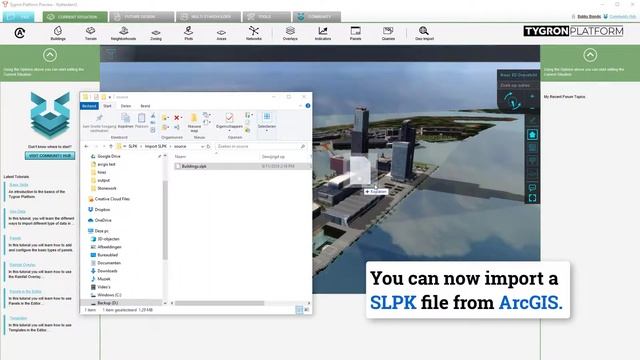
Task: Open the Delen tab in Explorer
Action: click(x=126, y=106)
